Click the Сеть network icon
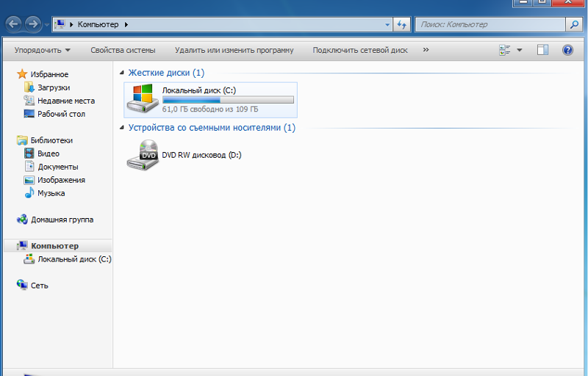This screenshot has width=588, height=376. (22, 285)
